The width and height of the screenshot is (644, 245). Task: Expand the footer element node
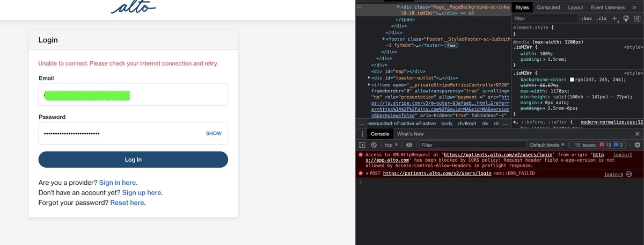384,39
